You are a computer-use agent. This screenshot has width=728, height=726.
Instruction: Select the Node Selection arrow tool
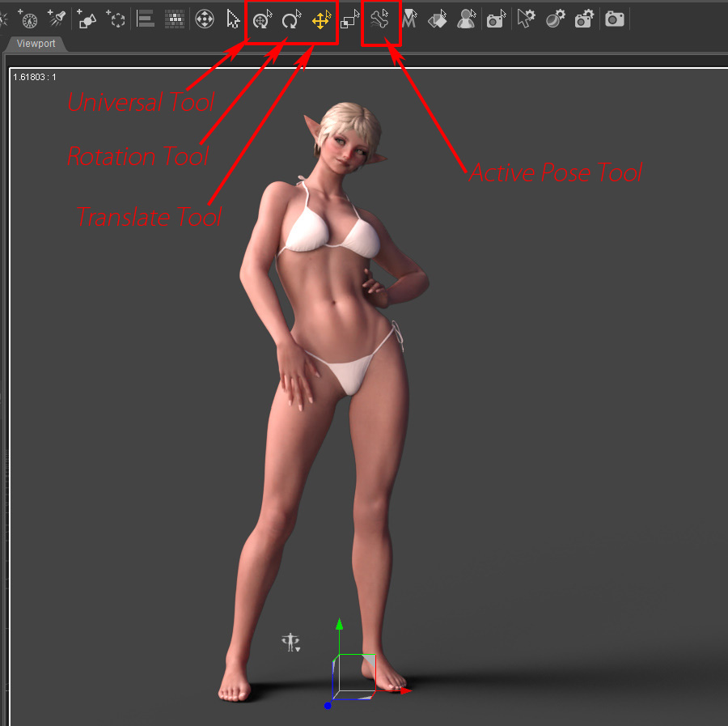point(233,19)
